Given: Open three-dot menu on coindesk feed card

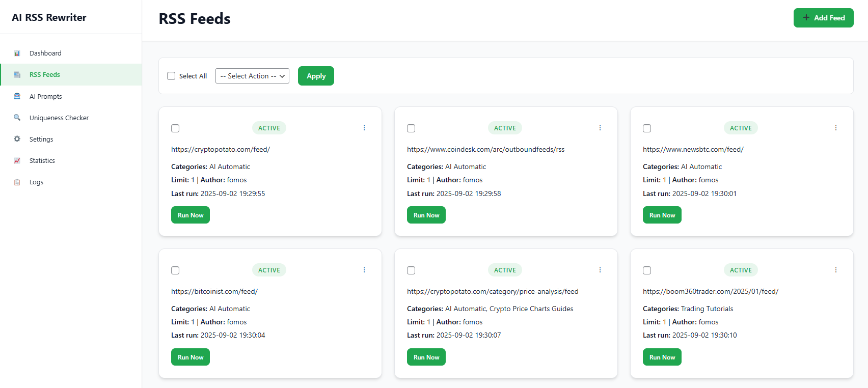Looking at the screenshot, I should 600,128.
